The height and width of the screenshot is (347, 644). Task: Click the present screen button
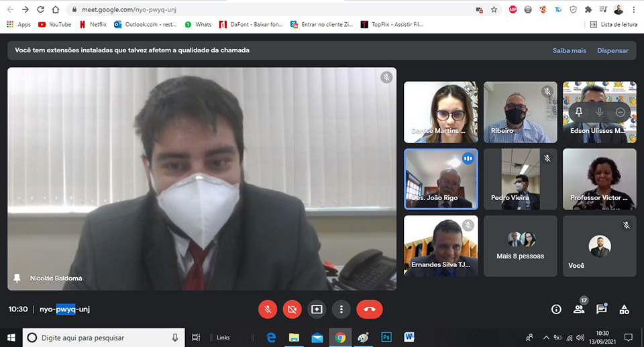tap(317, 309)
